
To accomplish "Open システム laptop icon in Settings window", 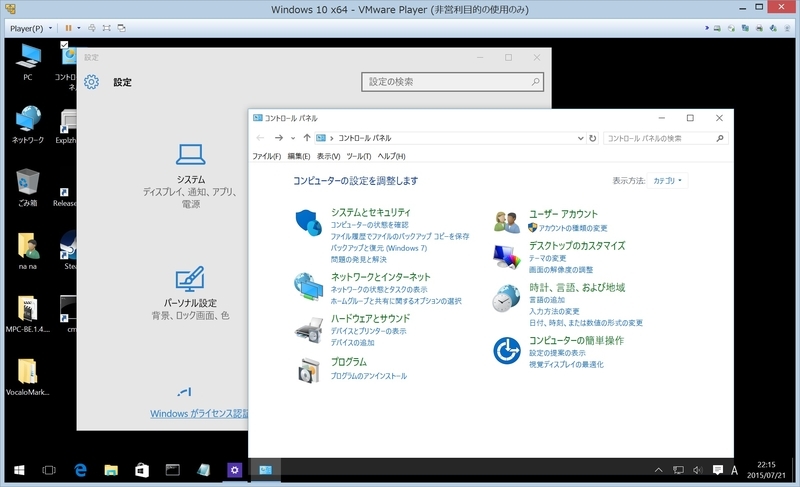I will click(191, 155).
